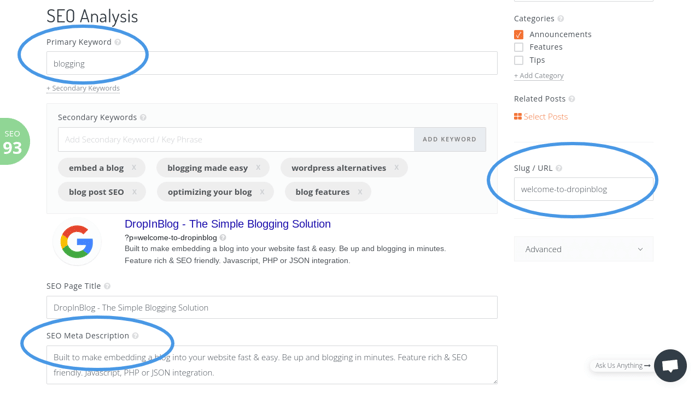The image size is (700, 393).
Task: Open help icon beside Slug / URL
Action: point(559,168)
